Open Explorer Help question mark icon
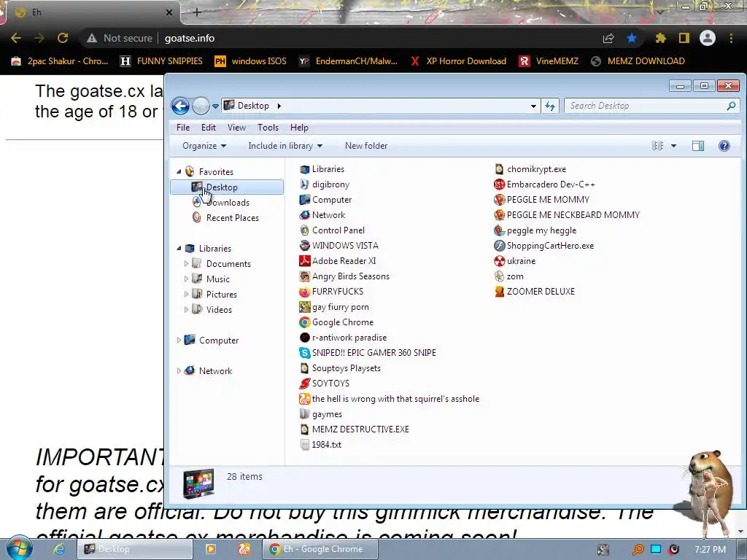This screenshot has height=560, width=747. click(x=724, y=146)
